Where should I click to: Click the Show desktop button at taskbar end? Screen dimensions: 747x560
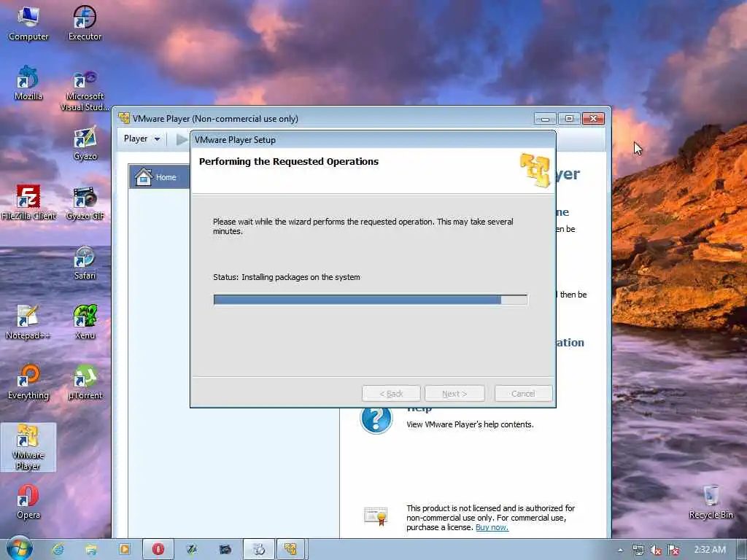tap(741, 550)
